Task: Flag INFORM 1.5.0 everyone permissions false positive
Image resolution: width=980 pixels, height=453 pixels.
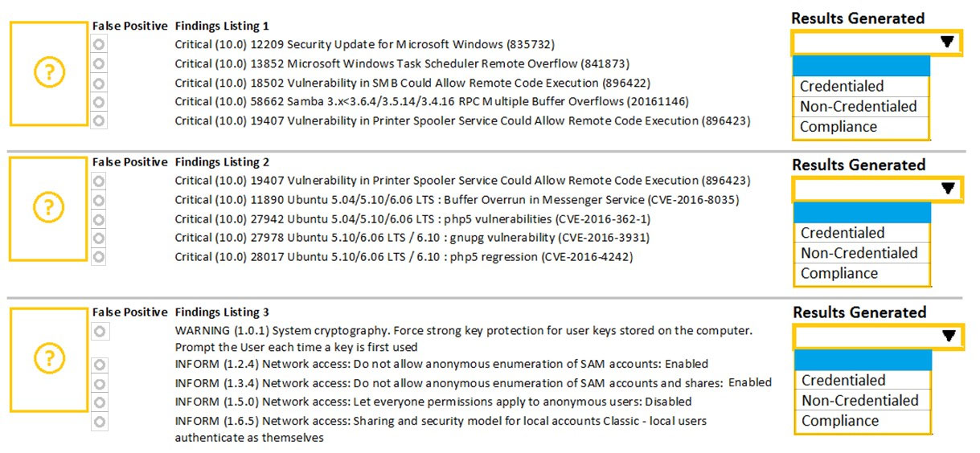Action: 99,402
